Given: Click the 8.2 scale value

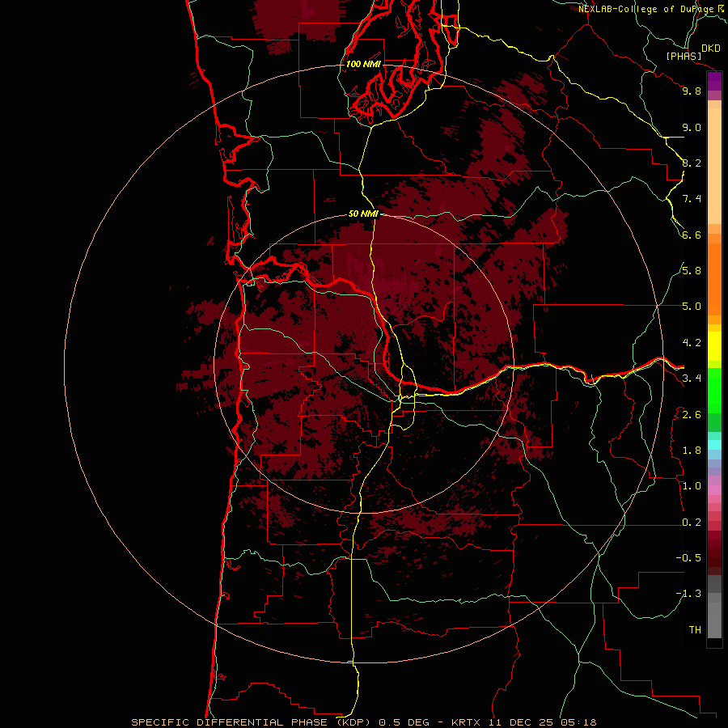Looking at the screenshot, I should coord(692,163).
